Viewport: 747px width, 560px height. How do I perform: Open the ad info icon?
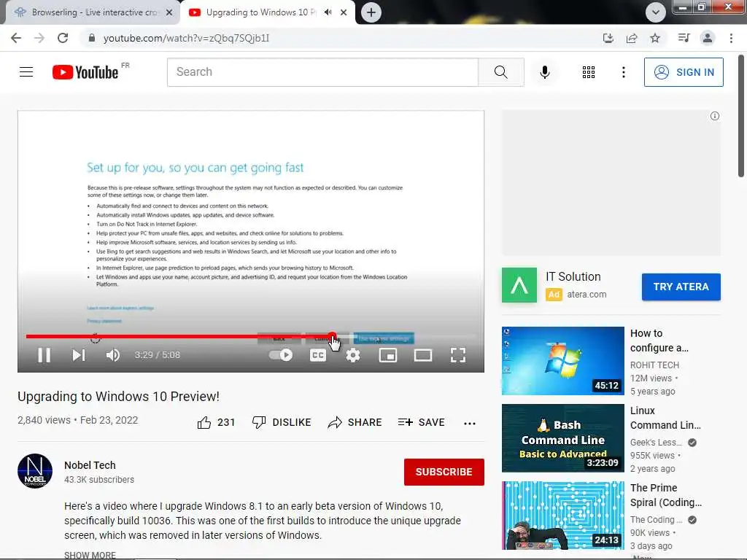tap(715, 116)
